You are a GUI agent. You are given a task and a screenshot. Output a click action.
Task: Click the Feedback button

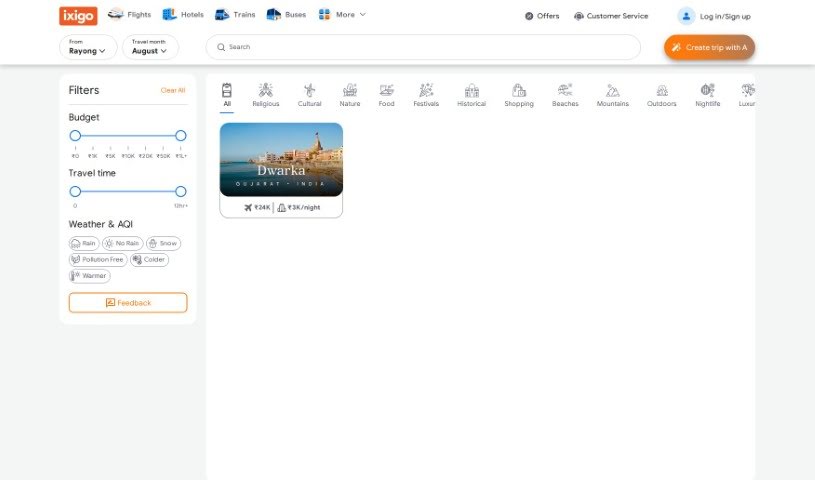coord(128,303)
